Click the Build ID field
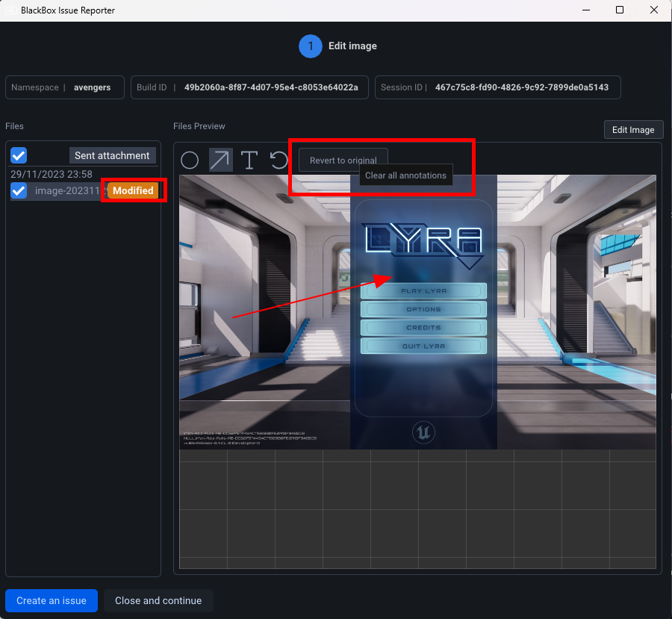 (249, 87)
